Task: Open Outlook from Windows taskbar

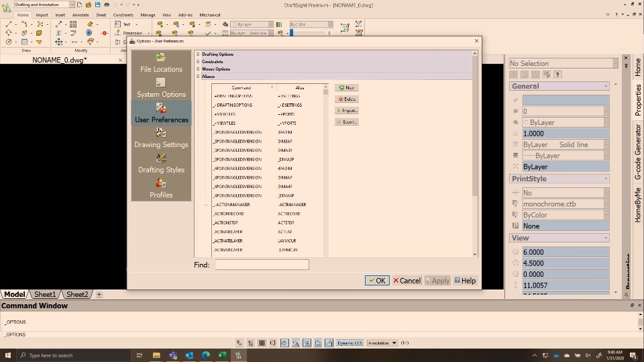Action: (189, 355)
